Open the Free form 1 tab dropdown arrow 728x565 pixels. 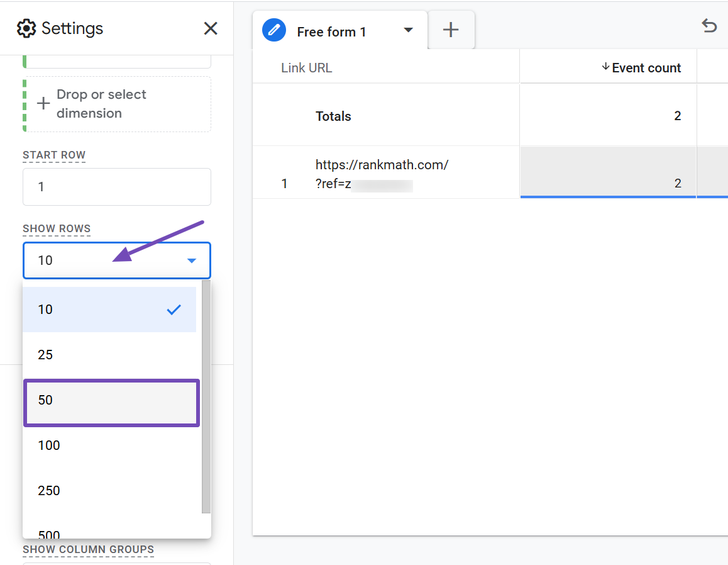tap(408, 30)
